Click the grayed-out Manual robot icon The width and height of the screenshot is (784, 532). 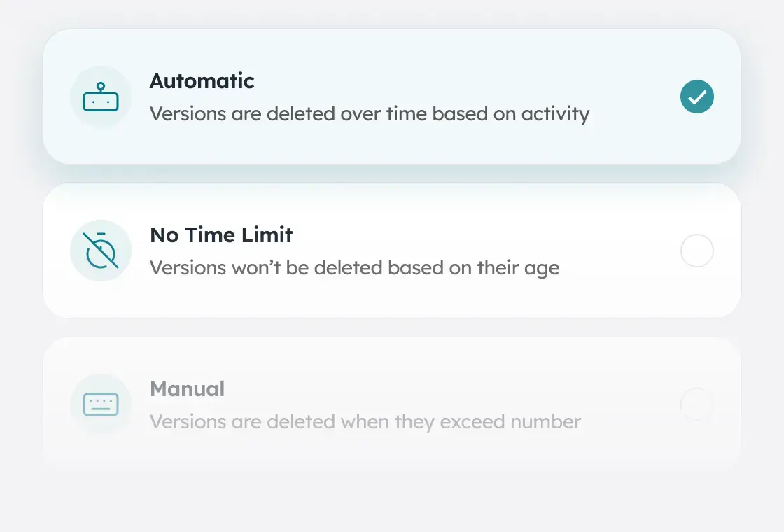point(101,405)
